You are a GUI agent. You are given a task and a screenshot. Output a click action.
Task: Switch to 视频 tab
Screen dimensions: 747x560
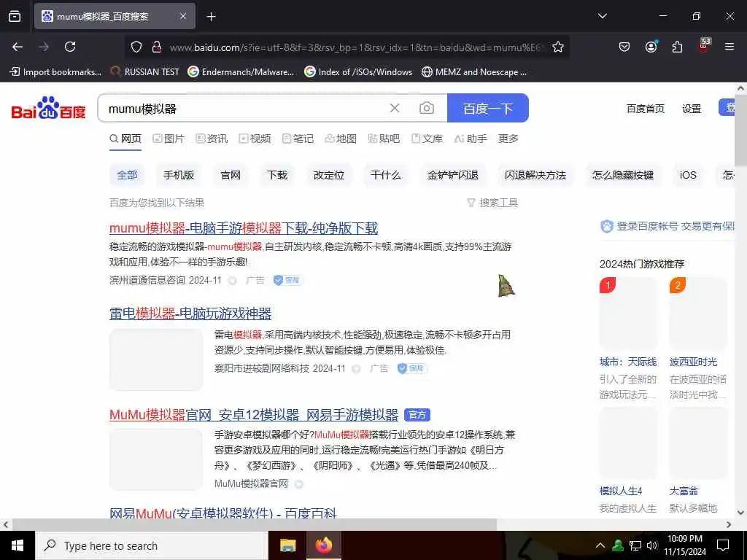coord(255,139)
